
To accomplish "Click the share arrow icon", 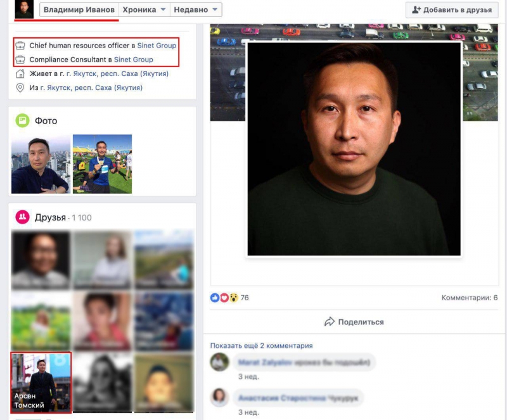I will pyautogui.click(x=329, y=322).
